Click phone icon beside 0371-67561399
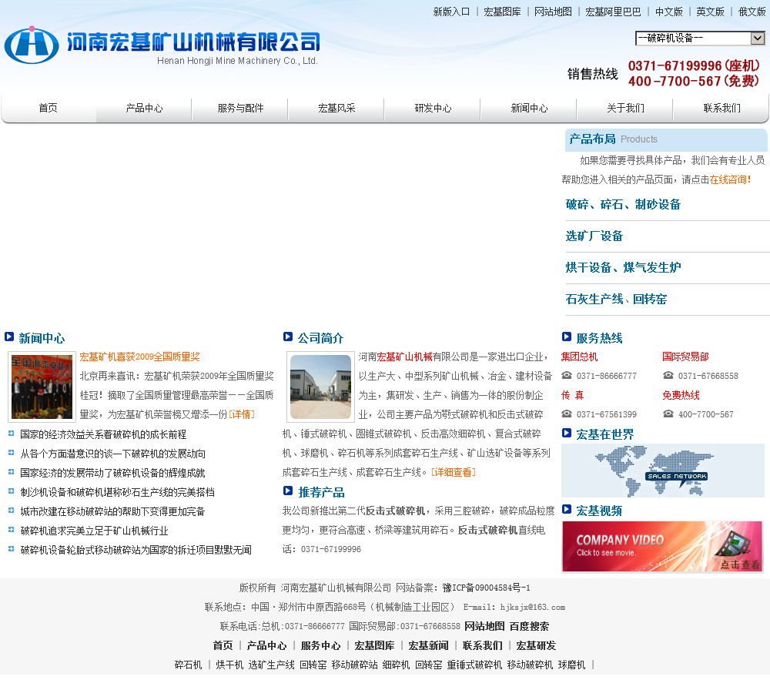 [x=567, y=414]
